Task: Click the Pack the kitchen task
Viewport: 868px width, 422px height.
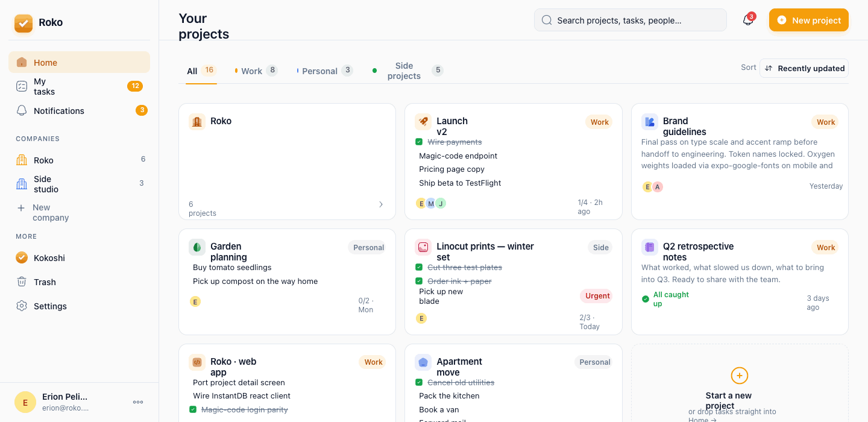Action: coord(449,395)
